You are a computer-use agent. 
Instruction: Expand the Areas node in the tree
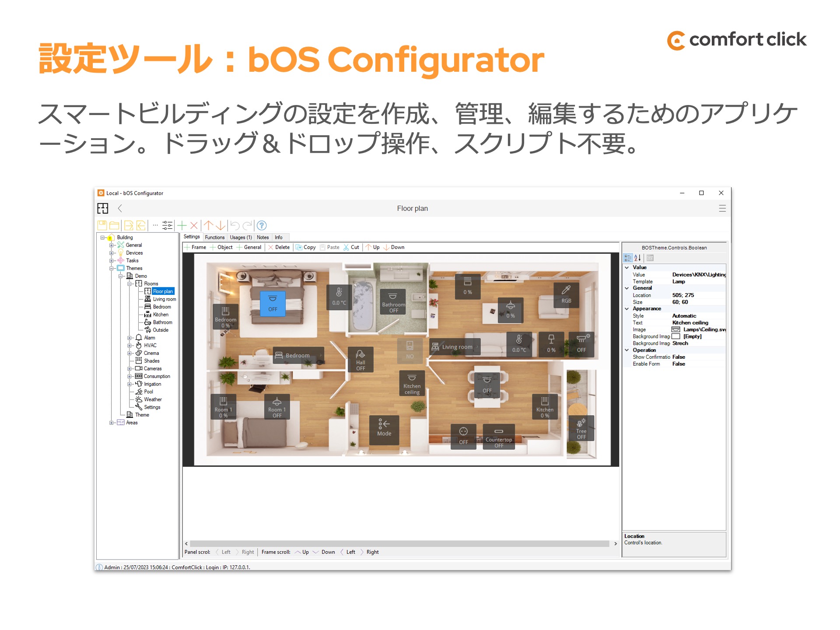(x=112, y=423)
